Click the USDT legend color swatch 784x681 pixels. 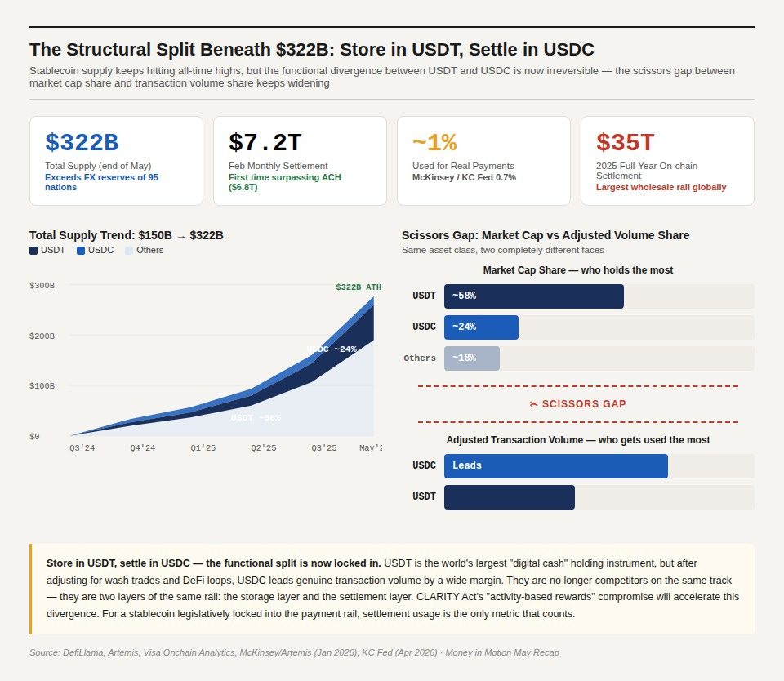[x=33, y=251]
